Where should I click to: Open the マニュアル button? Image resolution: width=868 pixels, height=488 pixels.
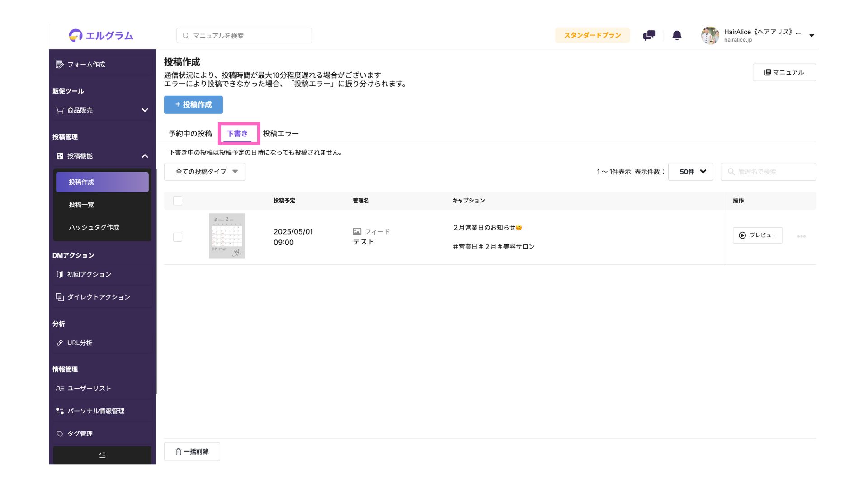point(784,72)
